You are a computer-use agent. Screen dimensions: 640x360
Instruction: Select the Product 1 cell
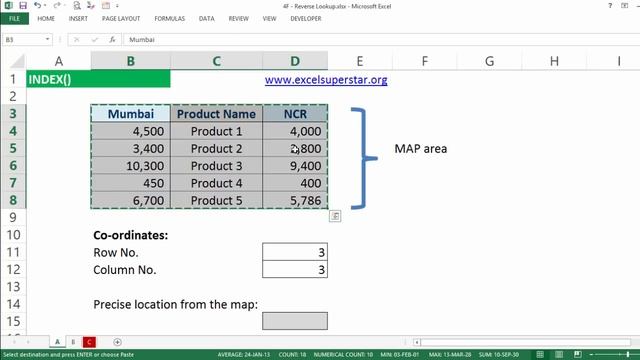point(216,131)
